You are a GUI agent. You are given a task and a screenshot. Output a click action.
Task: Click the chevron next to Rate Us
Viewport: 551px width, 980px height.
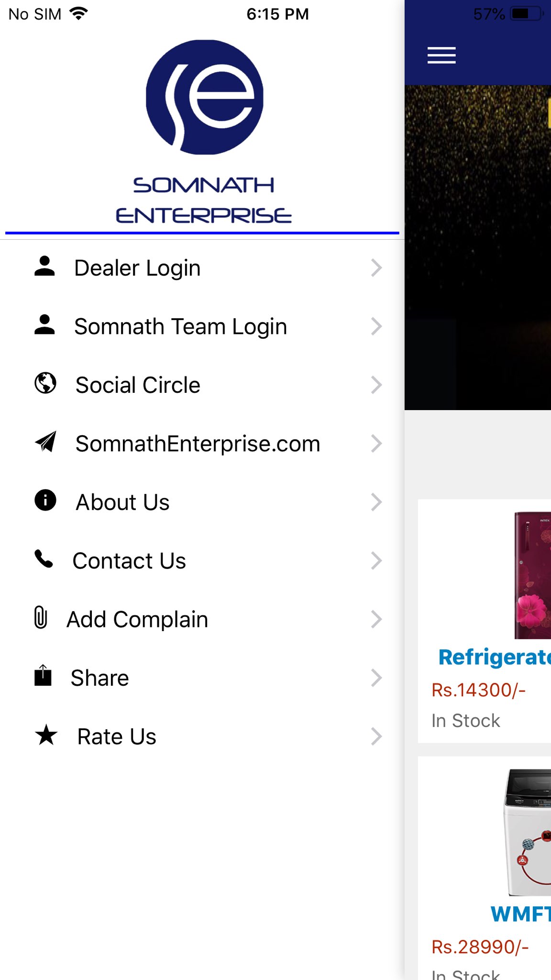[376, 736]
